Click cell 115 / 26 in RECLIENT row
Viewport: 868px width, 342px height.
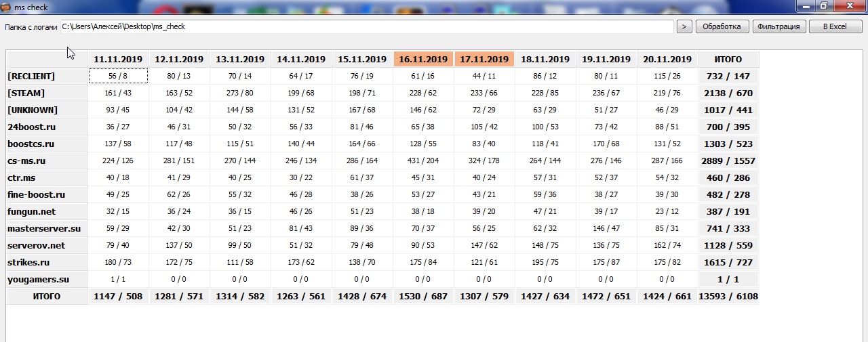pyautogui.click(x=667, y=76)
